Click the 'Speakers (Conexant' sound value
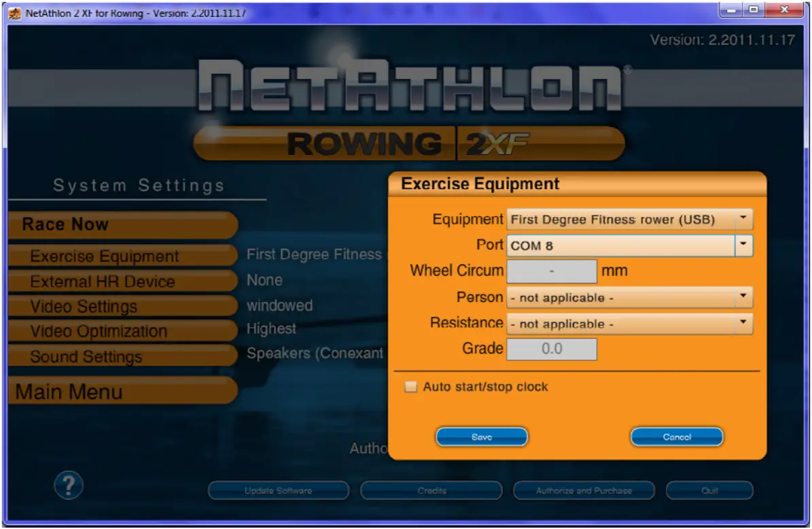Image resolution: width=812 pixels, height=529 pixels. pyautogui.click(x=315, y=354)
